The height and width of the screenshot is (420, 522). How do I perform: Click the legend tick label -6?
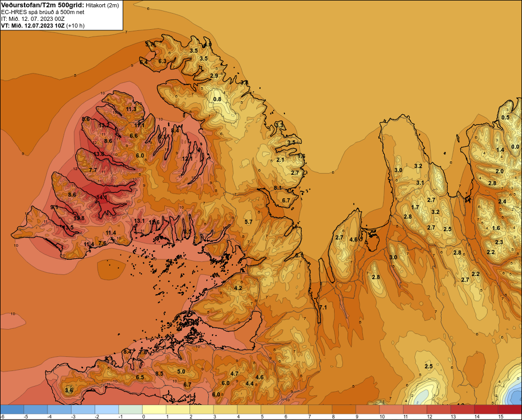coord(2,417)
